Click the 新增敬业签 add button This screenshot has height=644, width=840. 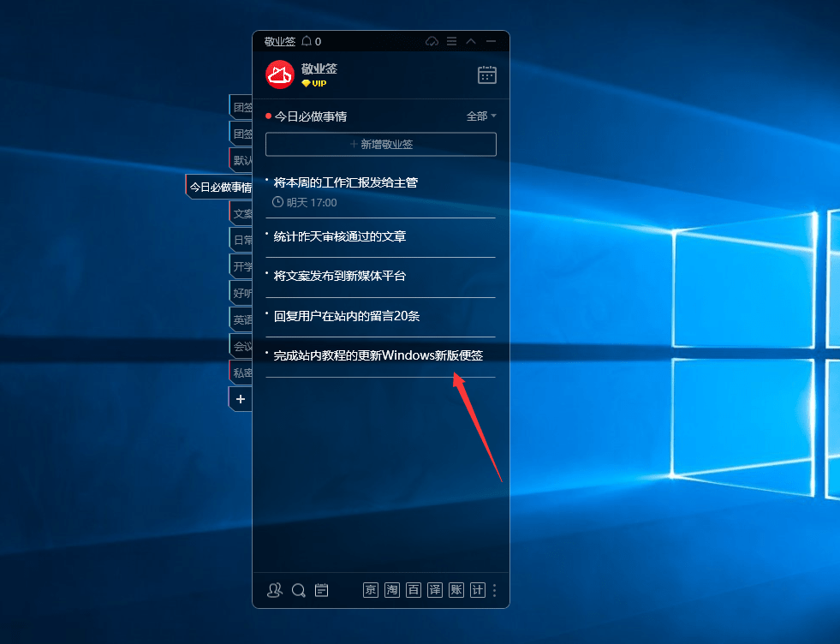point(381,144)
